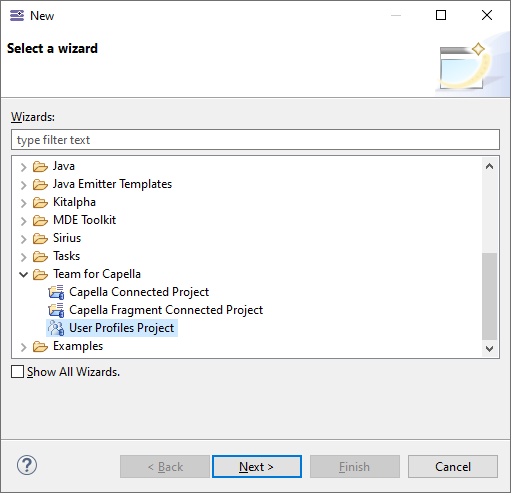Viewport: 511px width, 493px height.
Task: Open the help question mark icon
Action: point(27,465)
